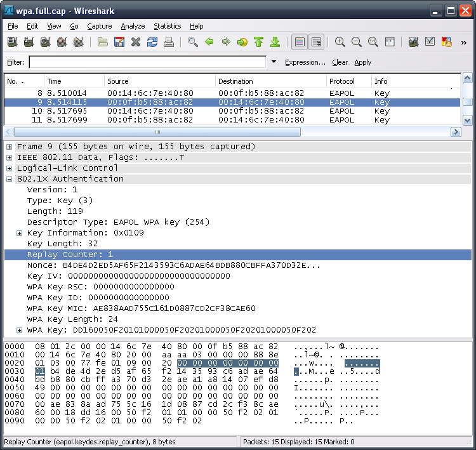Toggle auto scroll in live capture
Image resolution: width=476 pixels, height=450 pixels.
[316, 42]
